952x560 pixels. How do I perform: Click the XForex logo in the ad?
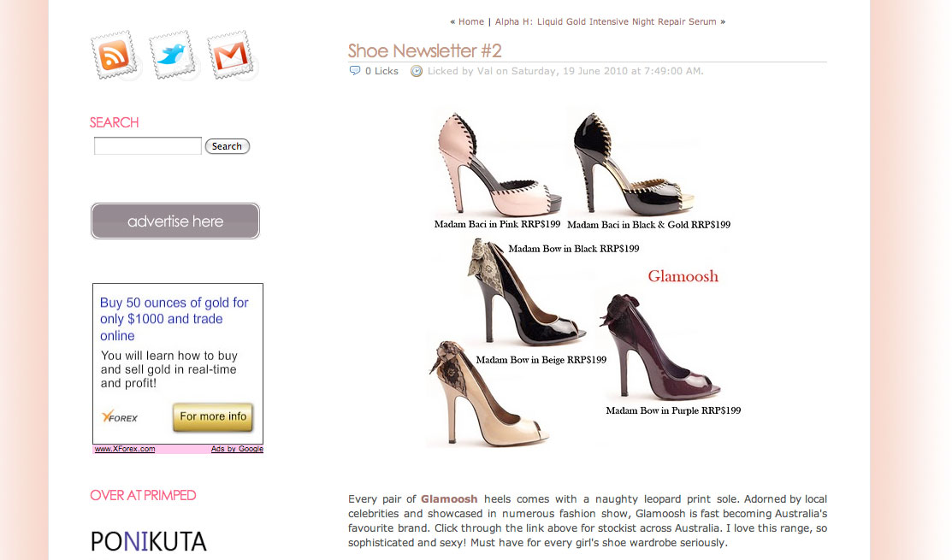tap(120, 417)
